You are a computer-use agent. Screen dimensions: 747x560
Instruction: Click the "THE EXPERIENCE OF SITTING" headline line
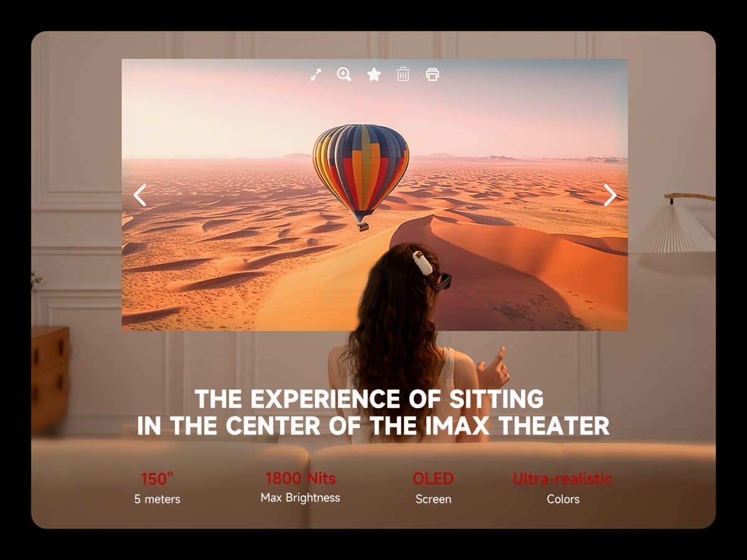369,399
